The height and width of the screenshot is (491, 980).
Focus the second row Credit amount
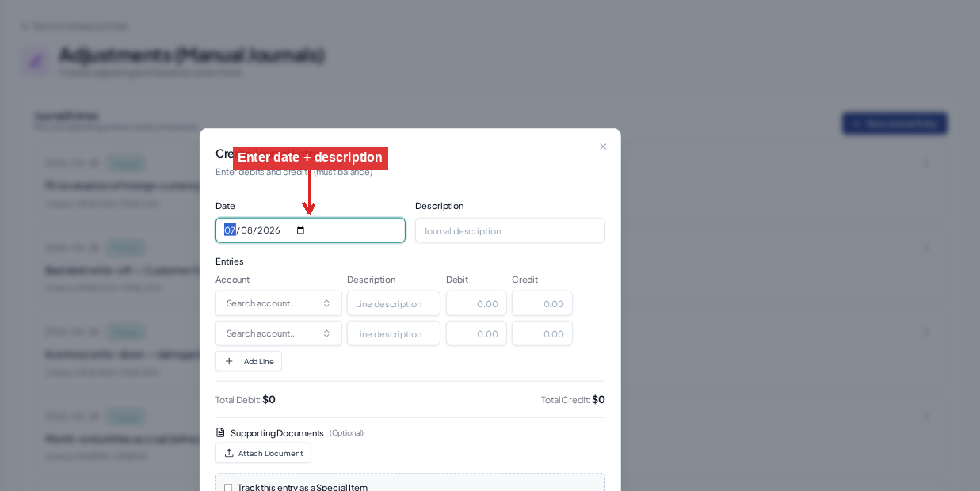tap(542, 333)
